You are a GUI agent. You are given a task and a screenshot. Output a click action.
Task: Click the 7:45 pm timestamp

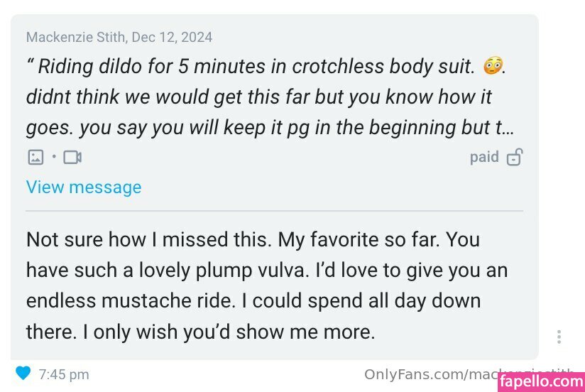64,374
